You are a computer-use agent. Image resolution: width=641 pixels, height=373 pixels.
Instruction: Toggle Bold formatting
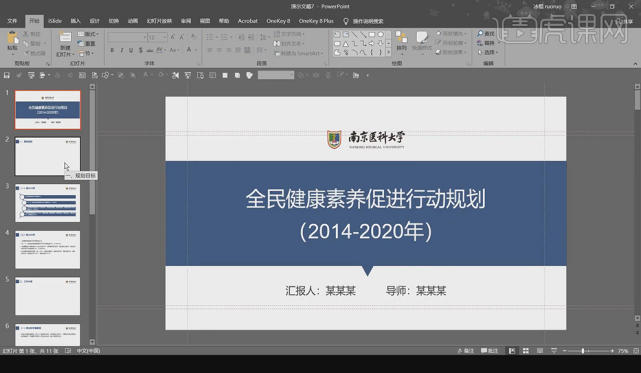point(112,50)
